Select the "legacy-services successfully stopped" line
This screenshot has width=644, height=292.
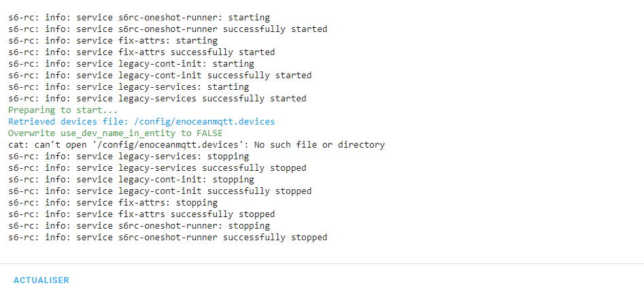coord(157,167)
